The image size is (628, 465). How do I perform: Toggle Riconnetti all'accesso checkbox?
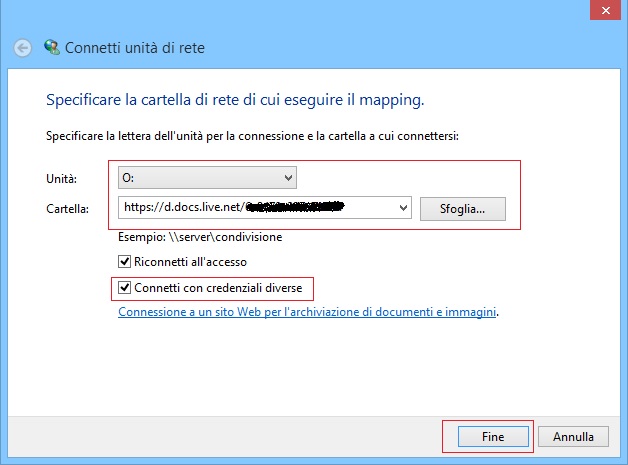pos(124,262)
